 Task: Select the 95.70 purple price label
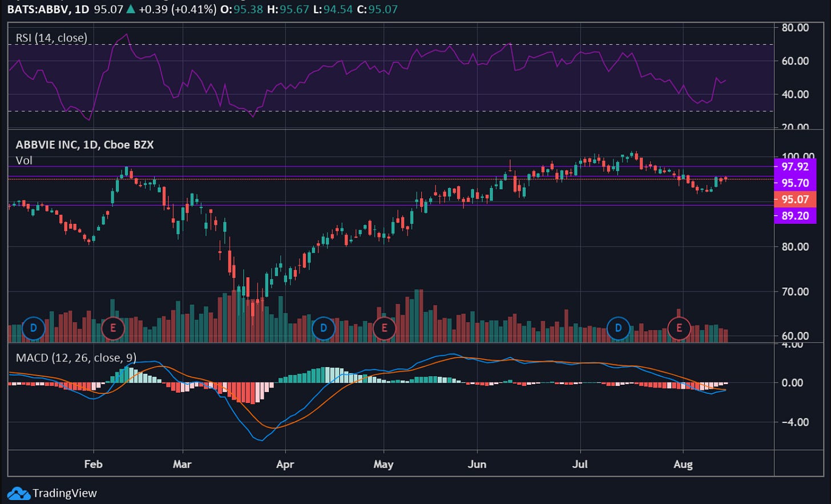click(x=795, y=183)
